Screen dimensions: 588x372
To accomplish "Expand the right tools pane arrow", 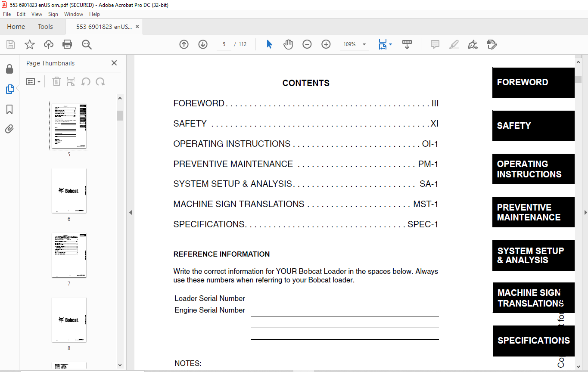I will click(585, 212).
